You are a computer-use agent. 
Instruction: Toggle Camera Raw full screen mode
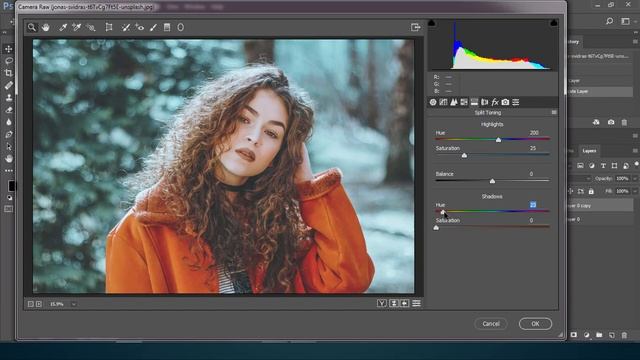tap(416, 27)
